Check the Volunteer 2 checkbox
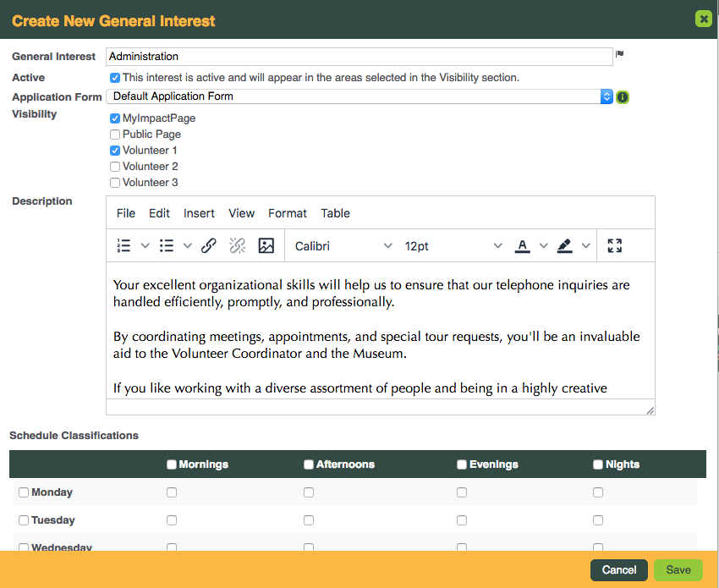This screenshot has width=719, height=588. point(115,167)
